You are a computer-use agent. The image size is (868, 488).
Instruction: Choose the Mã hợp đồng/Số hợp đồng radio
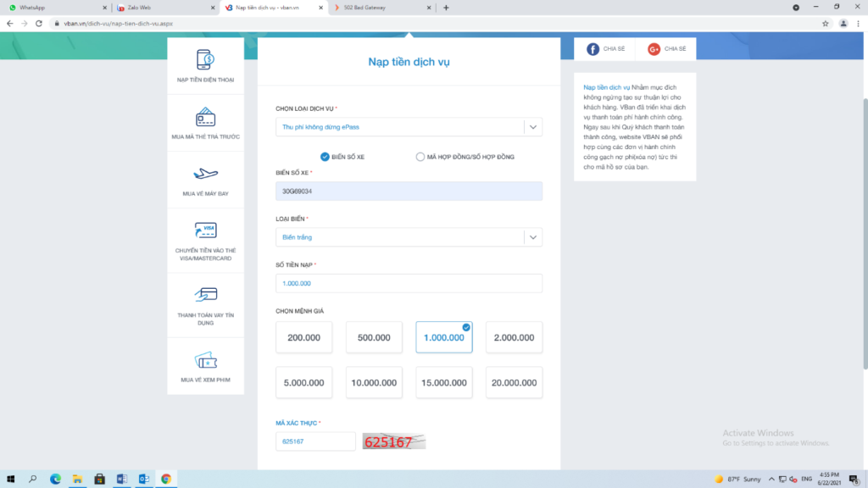[x=420, y=157]
